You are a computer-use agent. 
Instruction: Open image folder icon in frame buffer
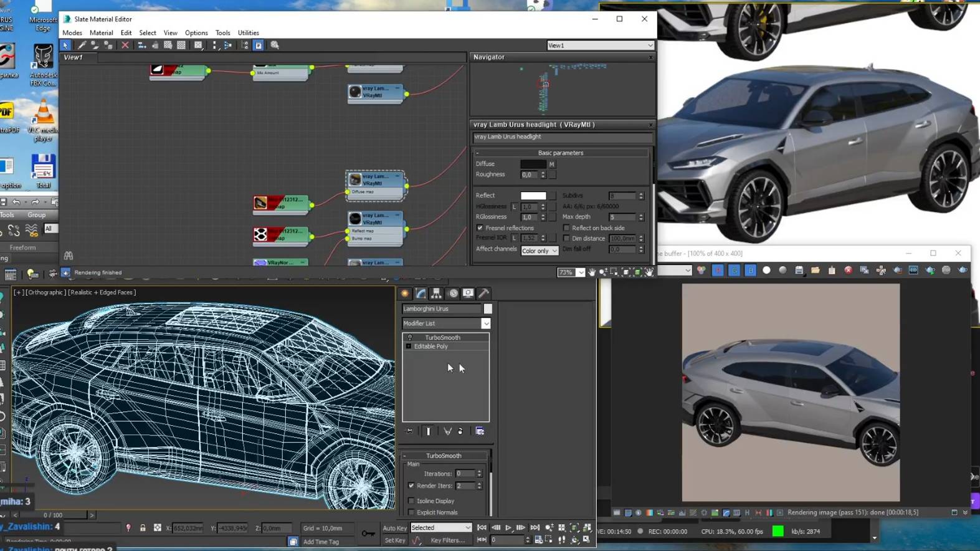816,270
